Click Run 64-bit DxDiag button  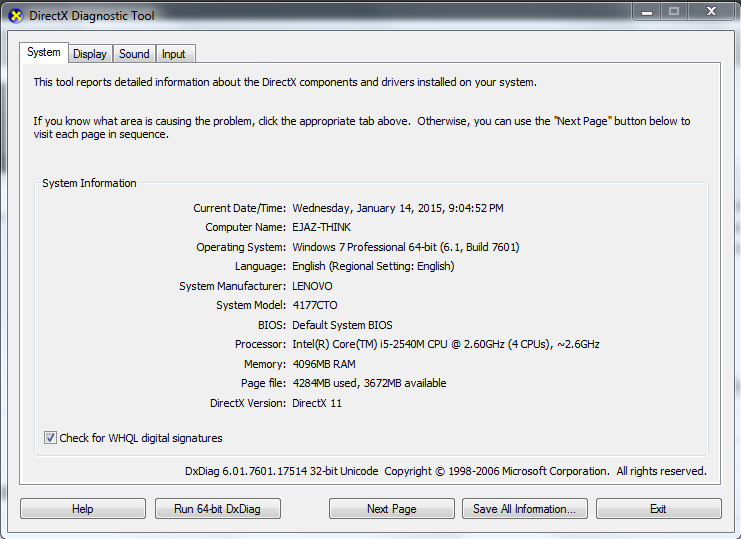tap(218, 509)
